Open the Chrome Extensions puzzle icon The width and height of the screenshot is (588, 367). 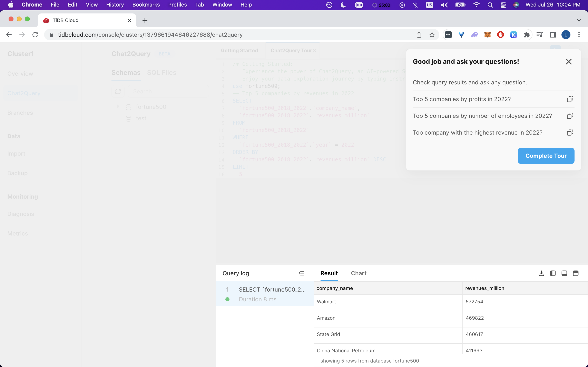pos(527,35)
